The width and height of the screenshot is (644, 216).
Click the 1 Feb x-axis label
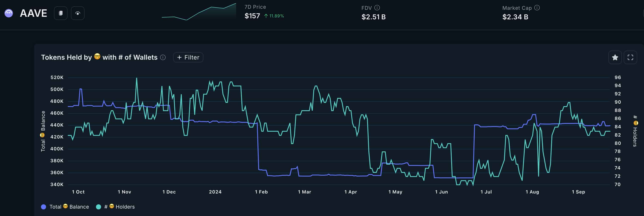(x=261, y=192)
